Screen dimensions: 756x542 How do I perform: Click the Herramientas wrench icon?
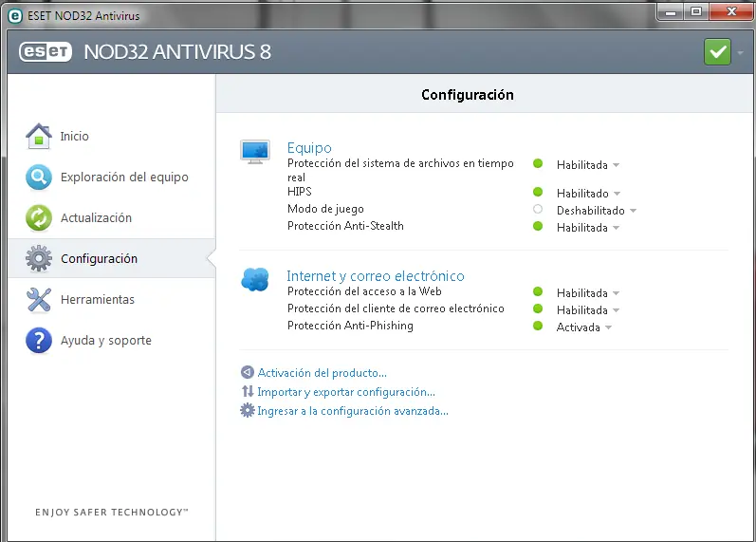39,299
